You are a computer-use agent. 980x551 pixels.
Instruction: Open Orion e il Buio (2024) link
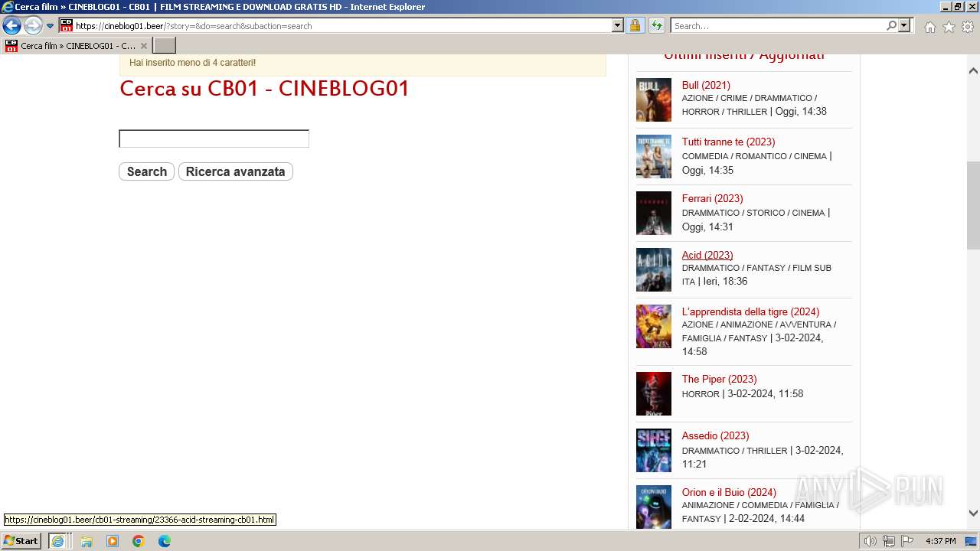point(729,492)
